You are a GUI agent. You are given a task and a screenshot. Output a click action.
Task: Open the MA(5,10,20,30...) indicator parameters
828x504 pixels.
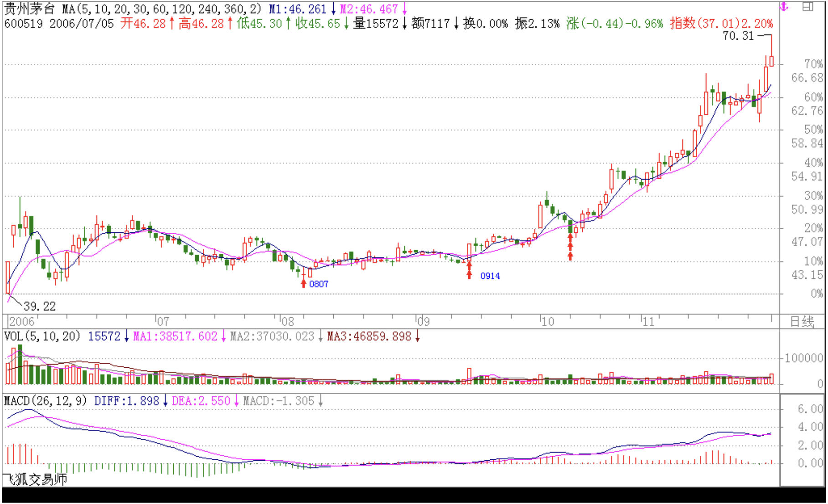162,9
